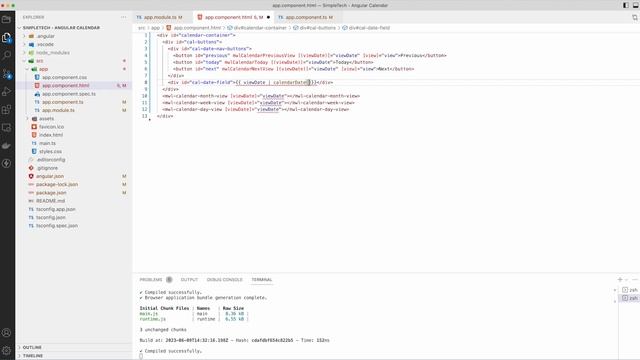Toggle primary sidebar layout icon in title bar
The width and height of the screenshot is (640, 360).
coord(626,5)
